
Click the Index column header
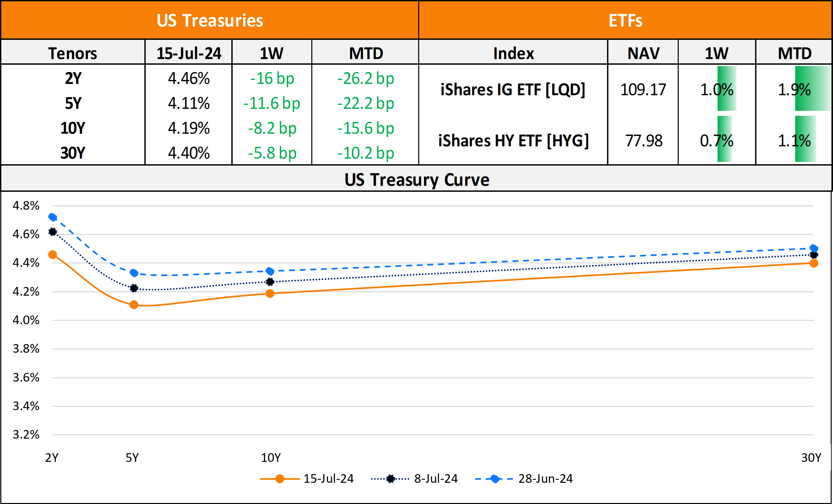pos(513,53)
